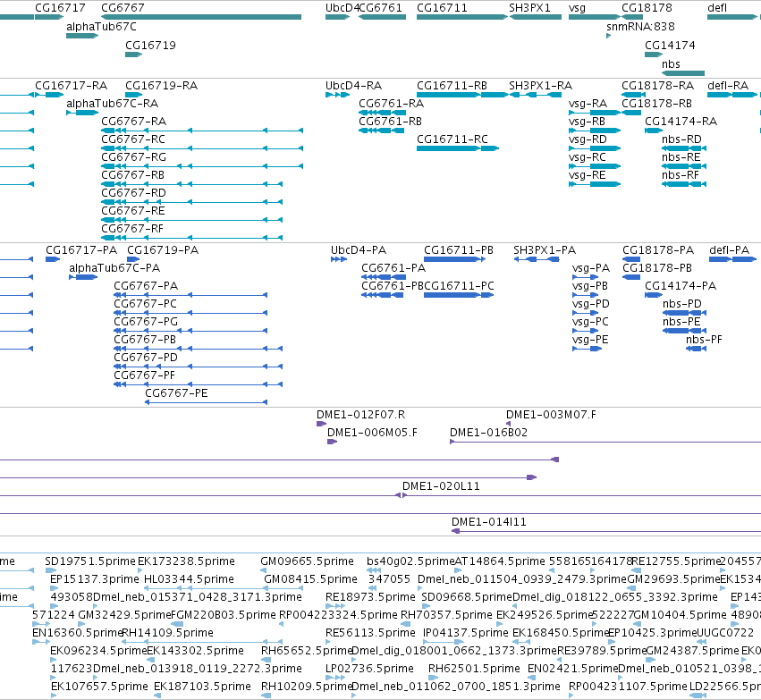This screenshot has height=700, width=761.
Task: Click BAC end DME1-003M07.F label
Action: point(552,415)
